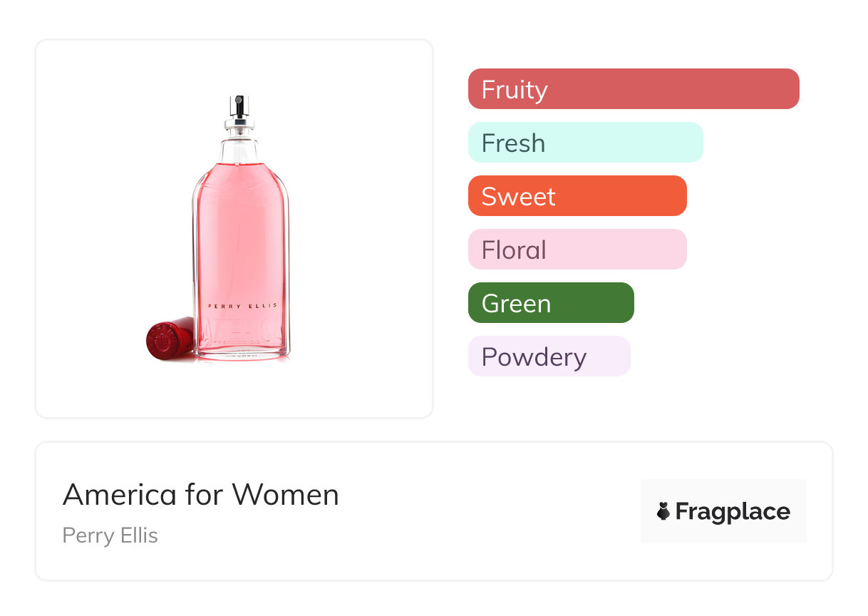The image size is (868, 616).
Task: Click the Fragplace wordmark text
Action: pos(733,511)
